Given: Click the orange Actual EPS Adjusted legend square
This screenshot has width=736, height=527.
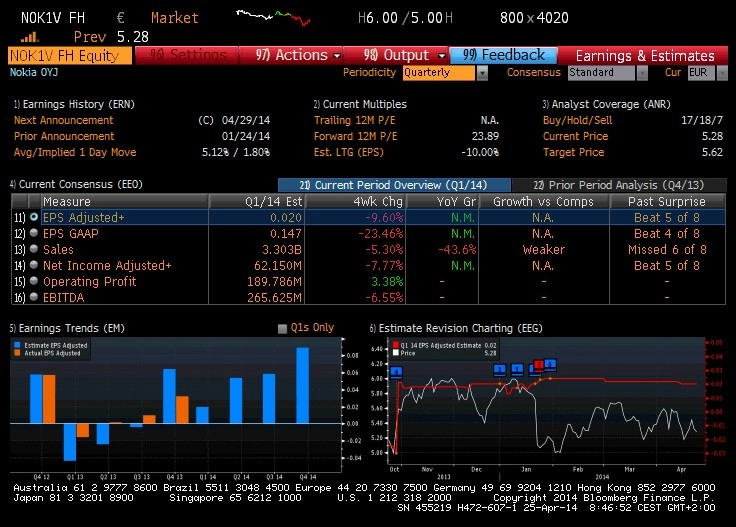Looking at the screenshot, I should pyautogui.click(x=18, y=353).
